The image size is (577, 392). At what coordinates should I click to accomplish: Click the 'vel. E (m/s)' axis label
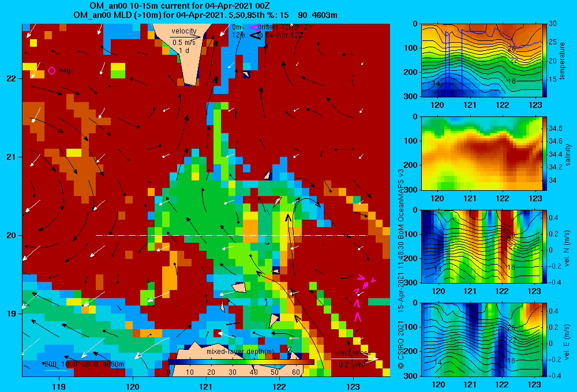point(568,342)
